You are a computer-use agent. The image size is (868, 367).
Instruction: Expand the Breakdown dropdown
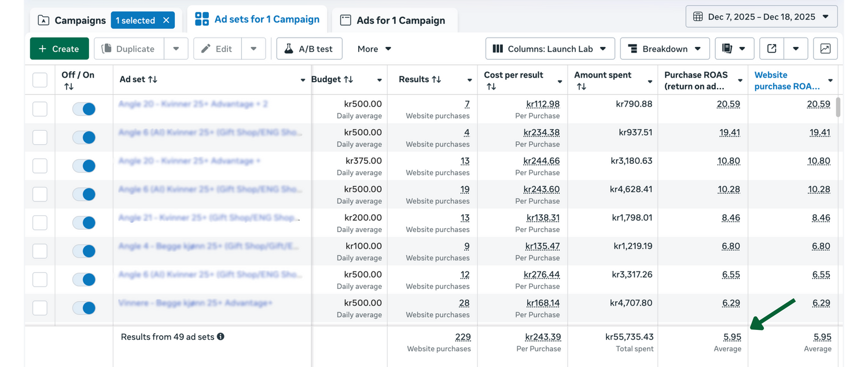664,49
